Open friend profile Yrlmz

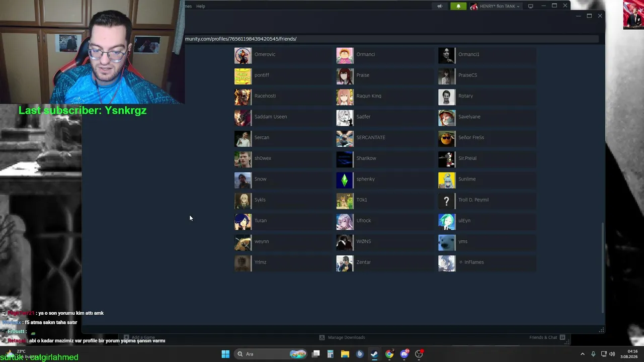(283, 262)
